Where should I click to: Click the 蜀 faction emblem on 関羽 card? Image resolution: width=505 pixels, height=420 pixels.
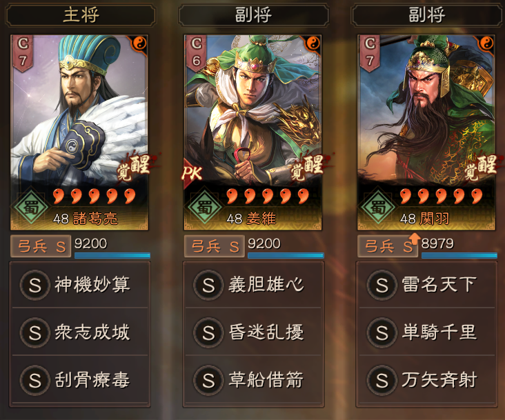[x=378, y=207]
